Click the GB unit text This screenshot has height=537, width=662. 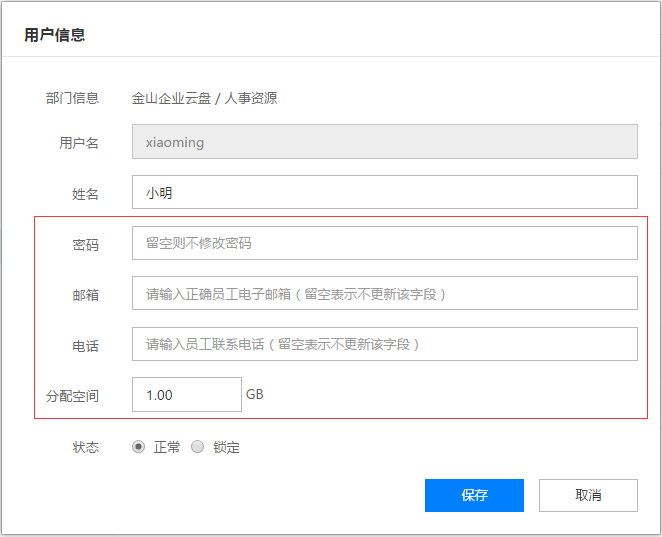[255, 395]
